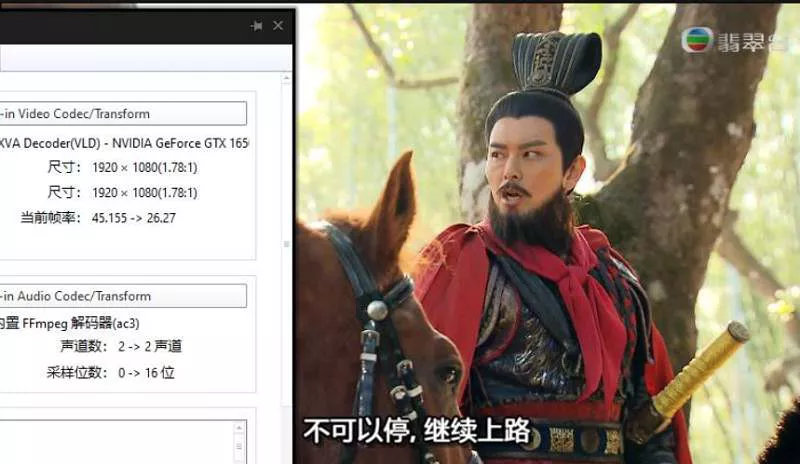Click the golden sword hilt in the video
Screen dimensions: 800x464
click(x=703, y=368)
